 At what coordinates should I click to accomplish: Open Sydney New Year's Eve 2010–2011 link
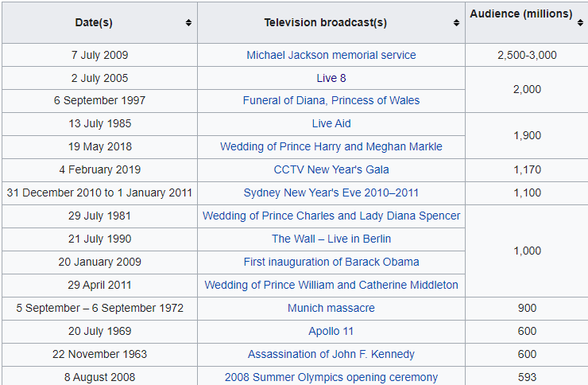tap(331, 192)
